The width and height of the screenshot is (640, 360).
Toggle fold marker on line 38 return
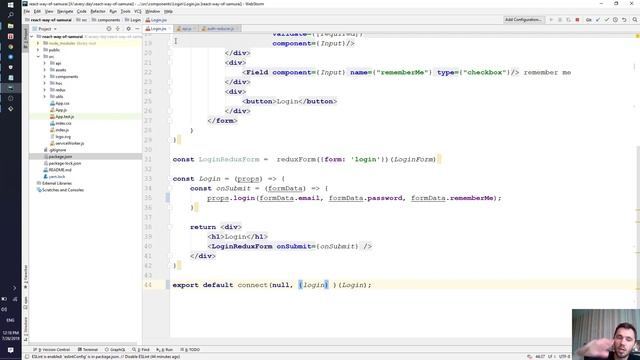[170, 227]
